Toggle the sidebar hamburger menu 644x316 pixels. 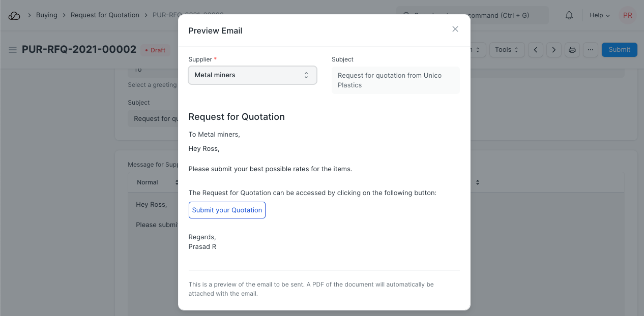pyautogui.click(x=13, y=50)
